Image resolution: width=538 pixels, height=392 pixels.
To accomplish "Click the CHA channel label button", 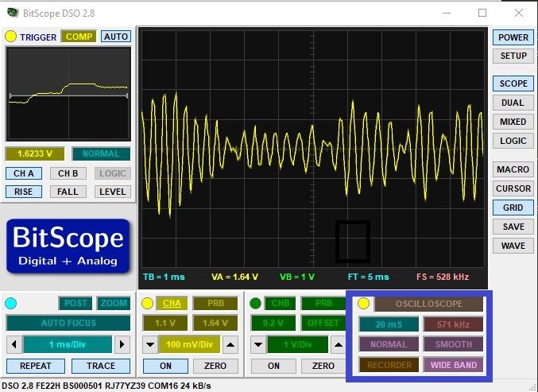I will coord(172,304).
